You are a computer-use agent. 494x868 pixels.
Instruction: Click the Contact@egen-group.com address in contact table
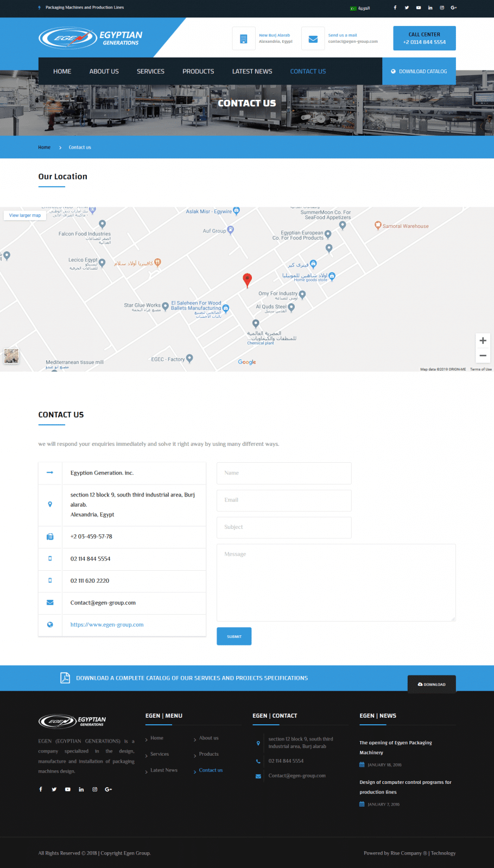103,603
